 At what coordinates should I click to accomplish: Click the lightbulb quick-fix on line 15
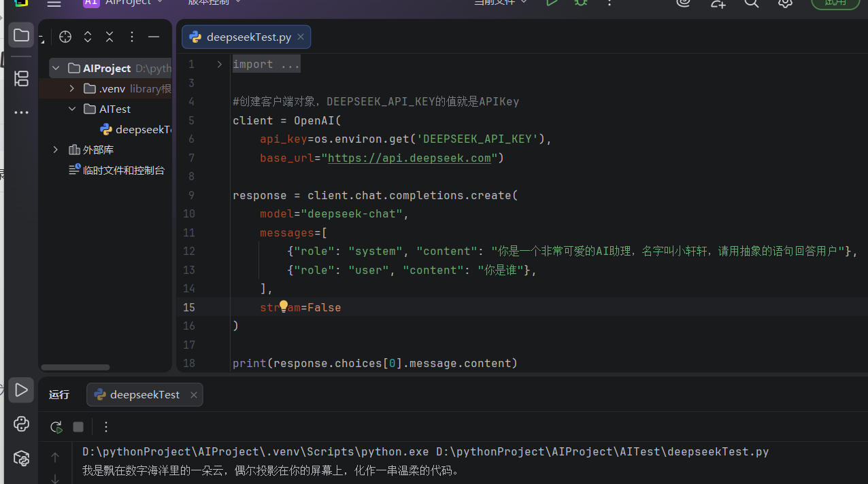pos(284,307)
